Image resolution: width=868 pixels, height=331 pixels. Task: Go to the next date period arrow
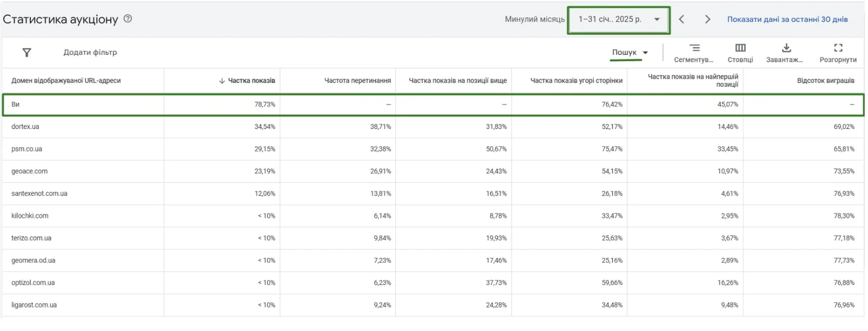coord(707,20)
